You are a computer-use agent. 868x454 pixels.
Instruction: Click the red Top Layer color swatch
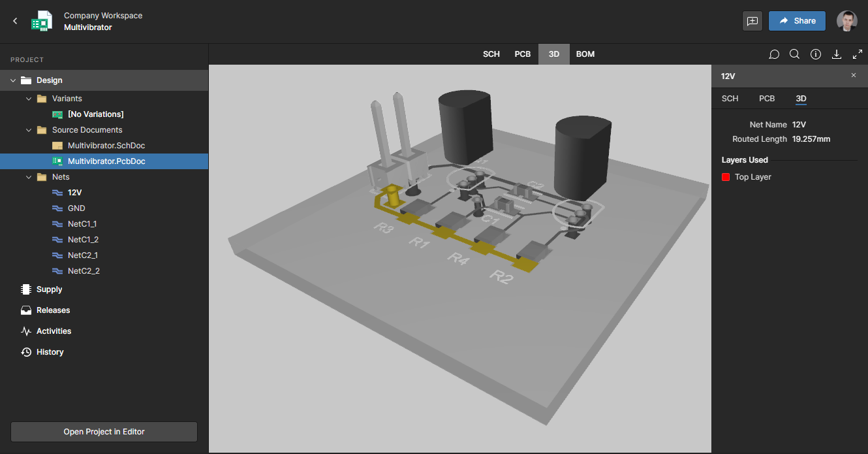point(726,177)
